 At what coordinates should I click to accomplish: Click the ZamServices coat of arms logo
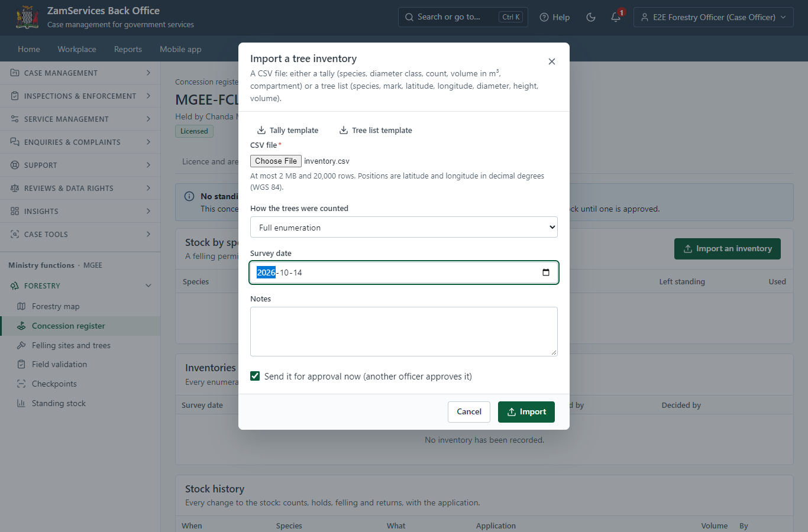[x=27, y=17]
